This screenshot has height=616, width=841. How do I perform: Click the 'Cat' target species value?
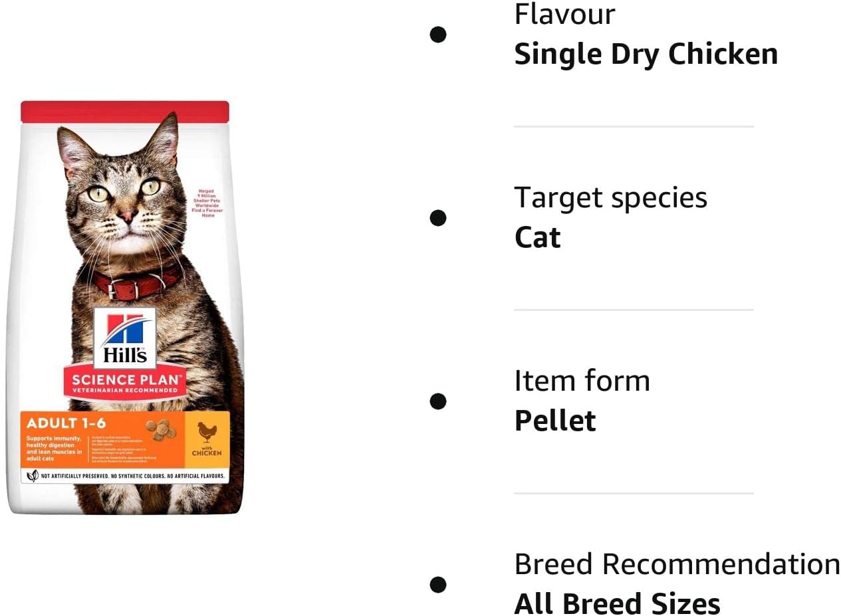tap(537, 238)
